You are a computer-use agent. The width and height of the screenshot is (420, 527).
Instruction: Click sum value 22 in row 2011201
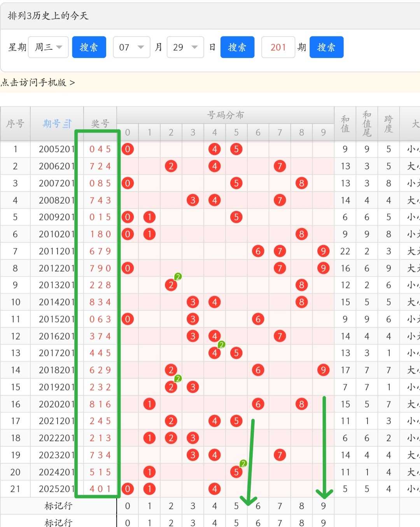coord(345,251)
